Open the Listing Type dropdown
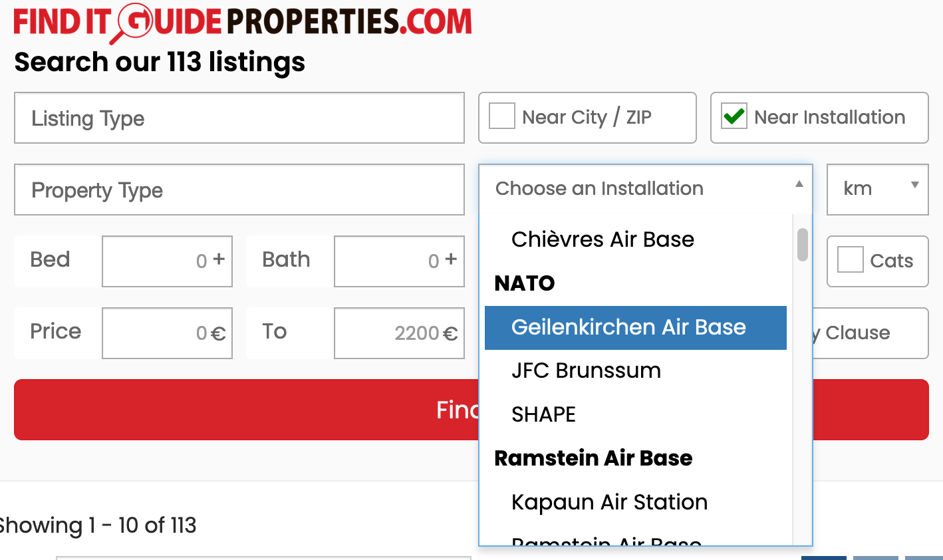The height and width of the screenshot is (560, 943). 239,118
